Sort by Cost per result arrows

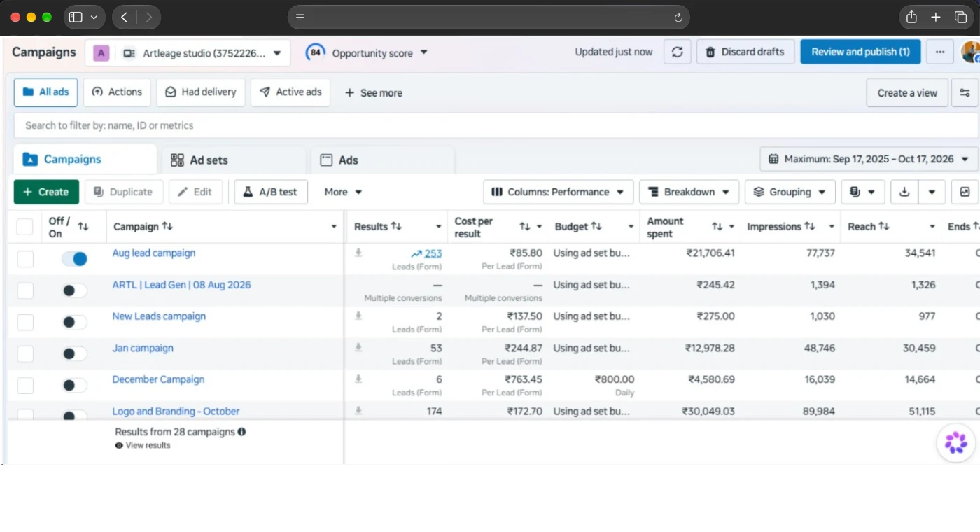524,227
